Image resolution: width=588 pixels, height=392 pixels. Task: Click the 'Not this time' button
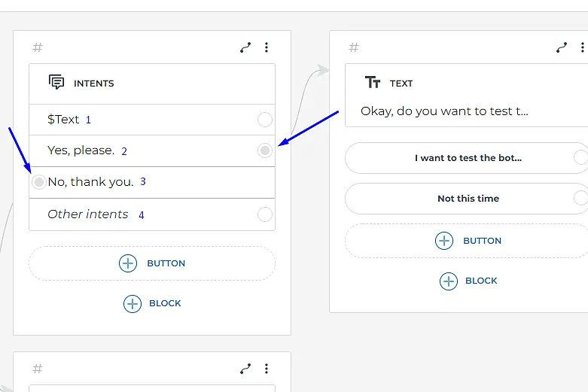tap(468, 199)
